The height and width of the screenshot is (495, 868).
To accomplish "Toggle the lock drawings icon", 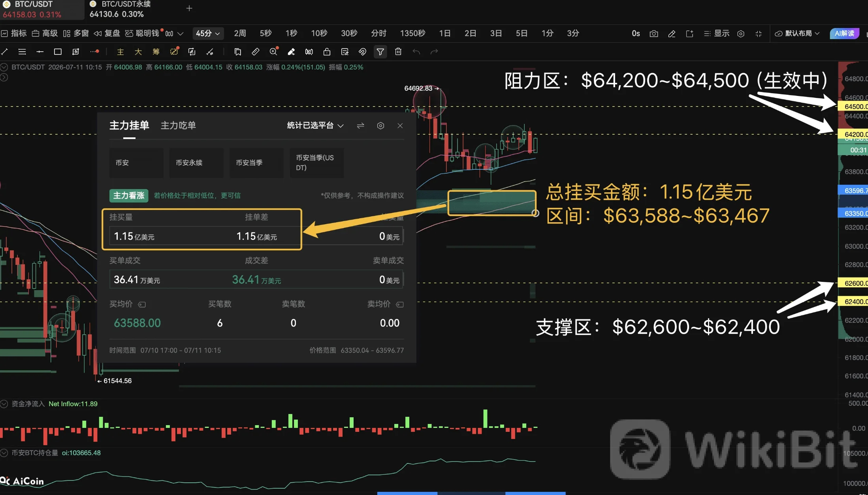I will 327,52.
